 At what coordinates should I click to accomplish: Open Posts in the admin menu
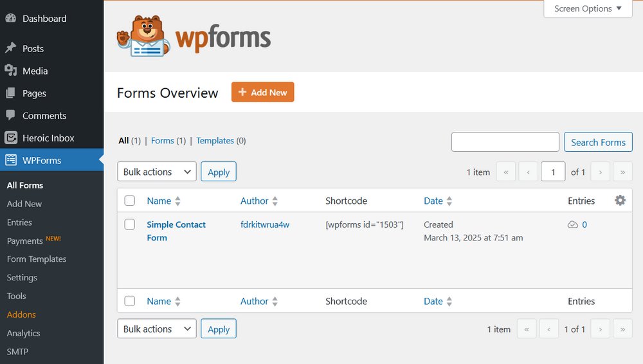[33, 48]
